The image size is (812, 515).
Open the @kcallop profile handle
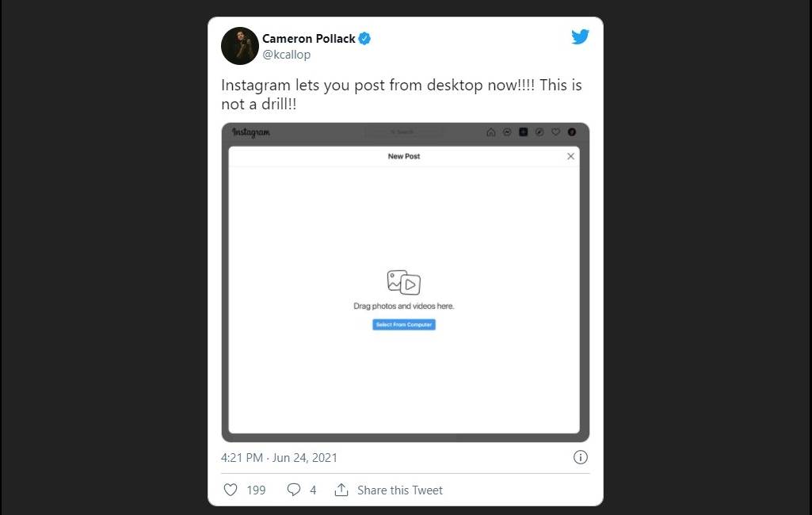[x=286, y=54]
